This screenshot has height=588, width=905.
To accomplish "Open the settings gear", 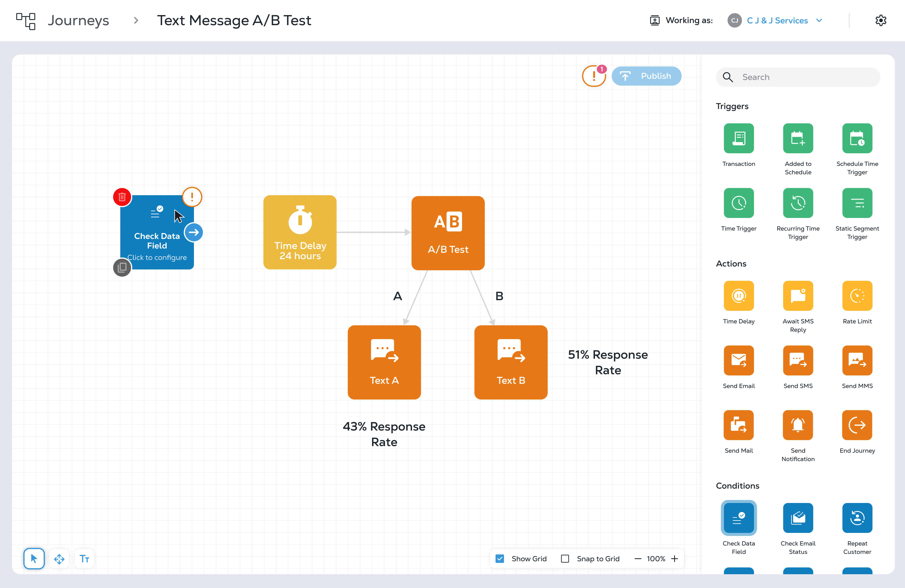I will (x=881, y=21).
